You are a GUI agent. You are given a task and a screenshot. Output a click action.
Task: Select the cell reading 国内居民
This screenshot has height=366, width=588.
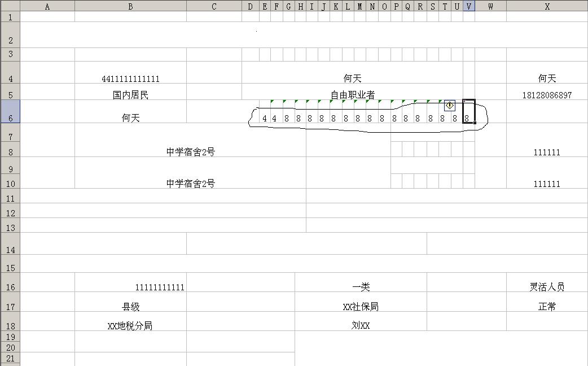(130, 95)
